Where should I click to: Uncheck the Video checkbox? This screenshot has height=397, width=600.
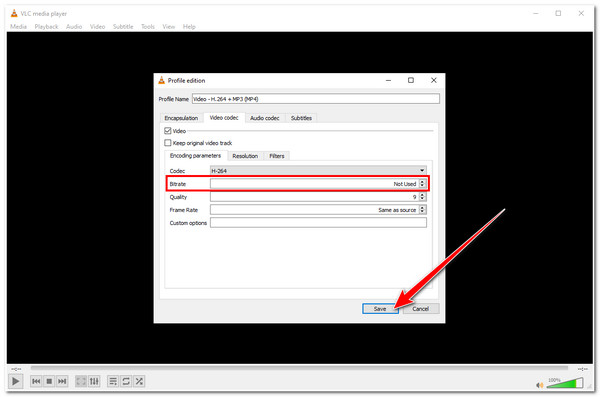(168, 131)
